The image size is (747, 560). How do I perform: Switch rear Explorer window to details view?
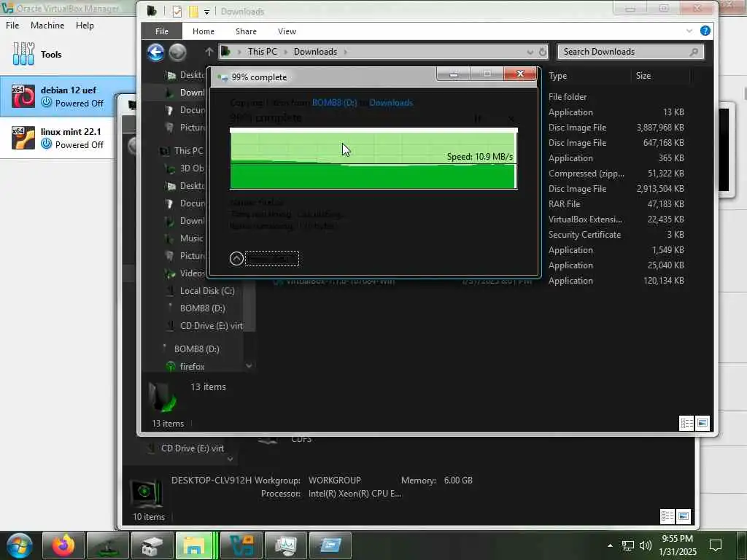(x=667, y=516)
